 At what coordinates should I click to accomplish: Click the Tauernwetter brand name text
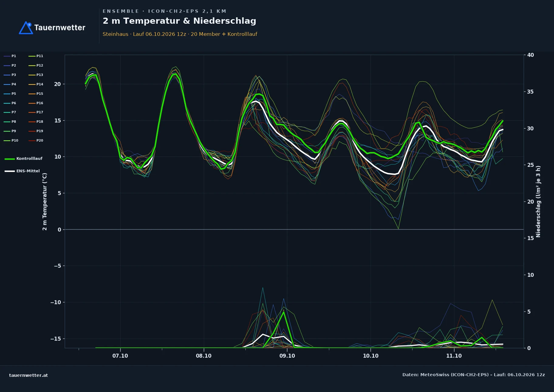tap(60, 28)
